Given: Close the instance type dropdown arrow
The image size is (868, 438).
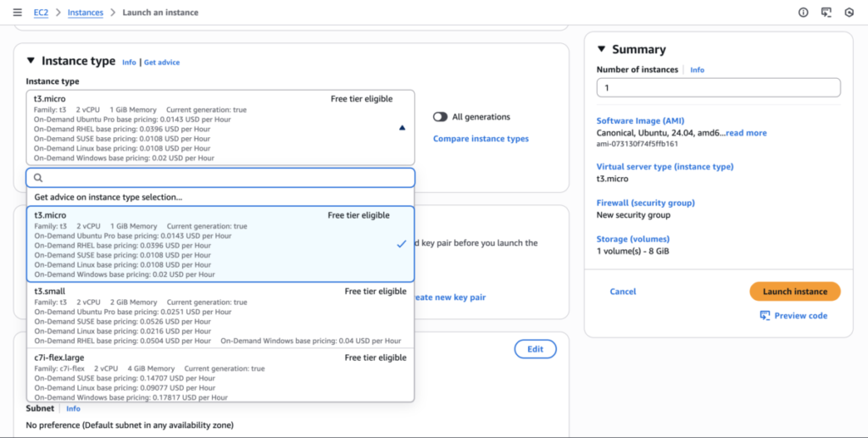Looking at the screenshot, I should click(x=402, y=127).
